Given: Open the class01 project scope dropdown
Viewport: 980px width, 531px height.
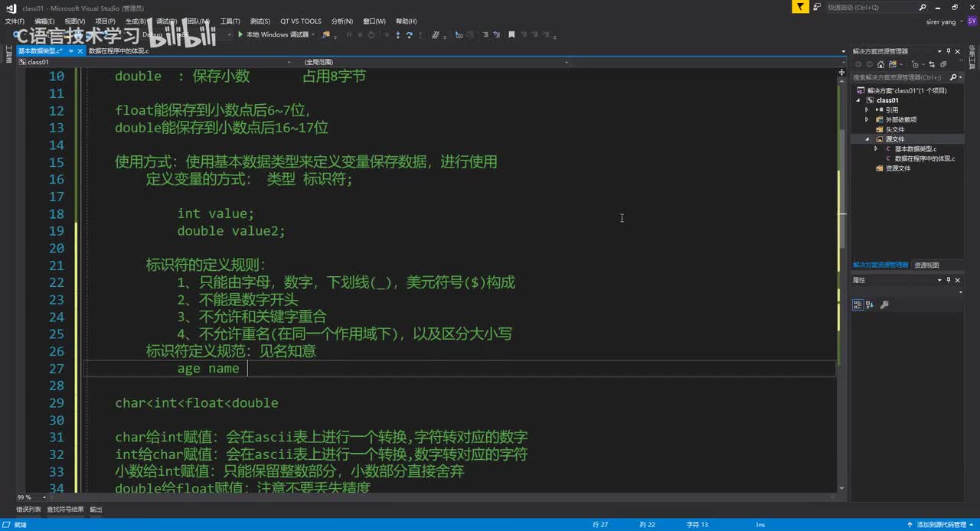Looking at the screenshot, I should [x=289, y=62].
